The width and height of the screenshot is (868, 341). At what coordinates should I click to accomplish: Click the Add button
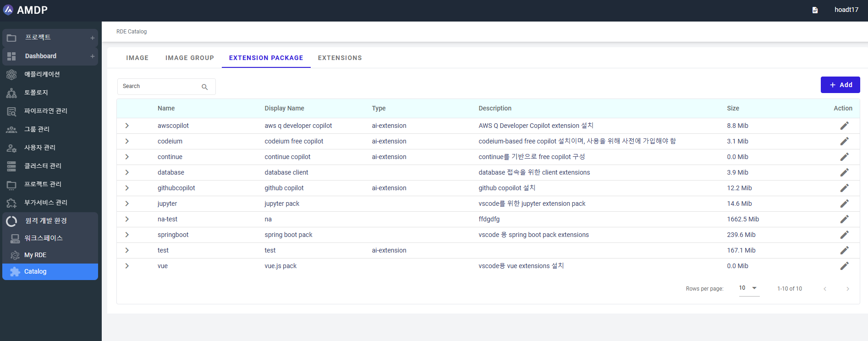pyautogui.click(x=840, y=85)
